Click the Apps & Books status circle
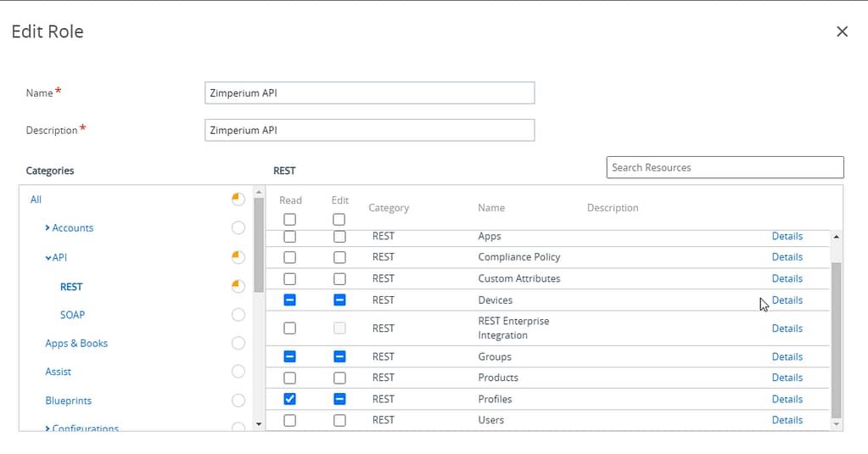 pos(238,343)
